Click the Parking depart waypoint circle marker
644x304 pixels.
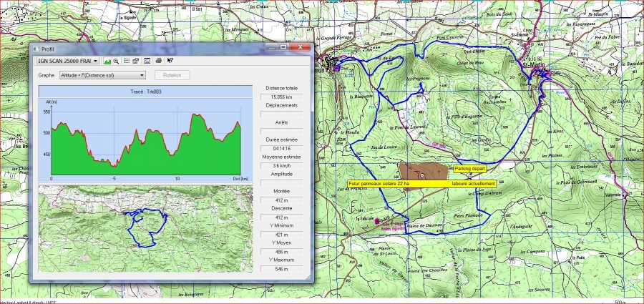click(470, 175)
